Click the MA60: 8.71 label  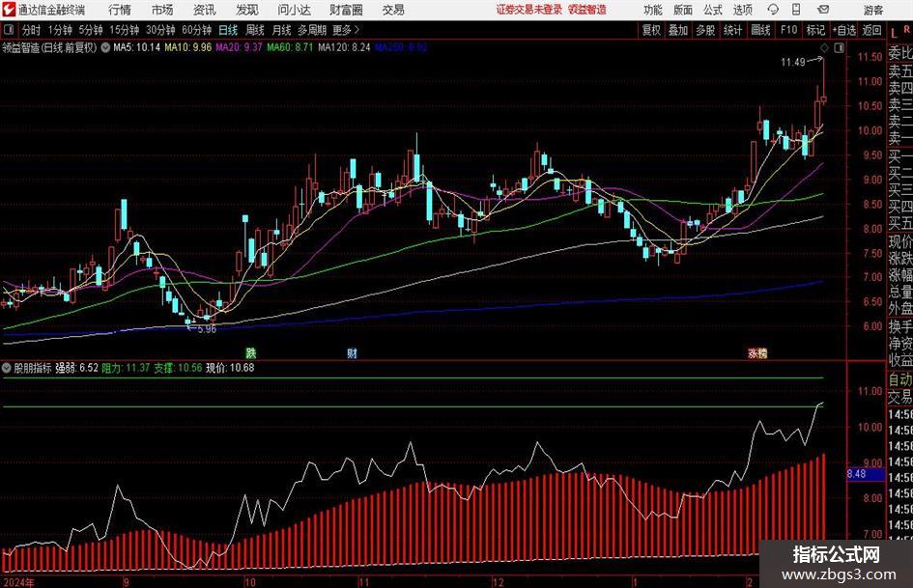(x=290, y=47)
